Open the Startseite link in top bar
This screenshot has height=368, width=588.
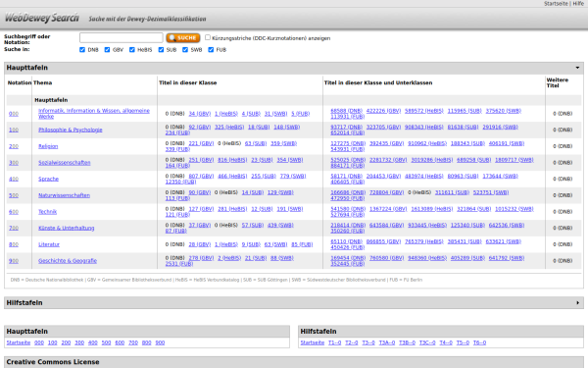[556, 3]
